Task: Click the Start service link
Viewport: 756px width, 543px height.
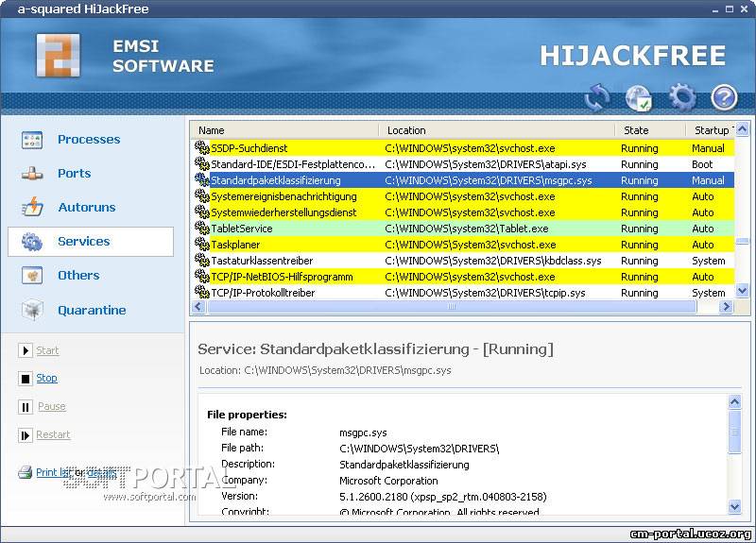Action: click(x=47, y=350)
